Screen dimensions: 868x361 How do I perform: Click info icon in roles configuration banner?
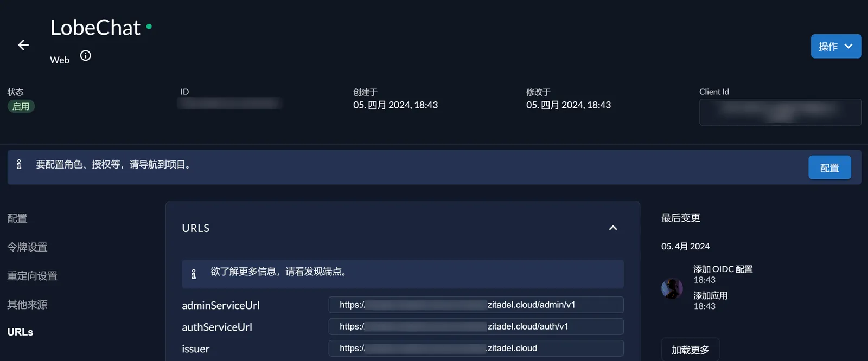(x=19, y=164)
